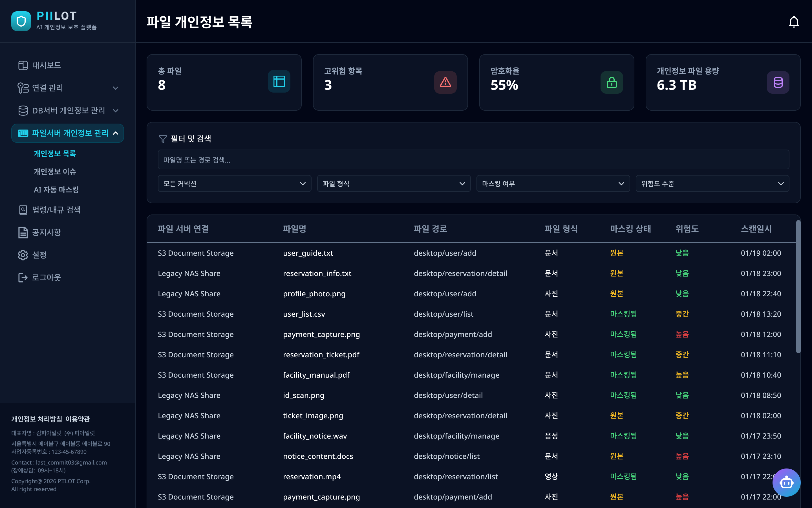Click the document icon beside 공지사항

click(23, 233)
